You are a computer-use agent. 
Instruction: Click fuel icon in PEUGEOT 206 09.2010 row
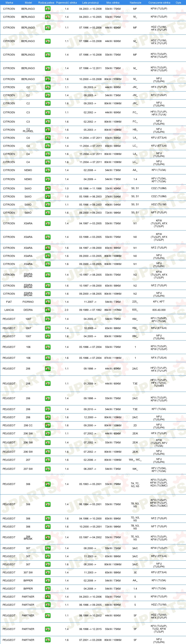(x=48, y=409)
